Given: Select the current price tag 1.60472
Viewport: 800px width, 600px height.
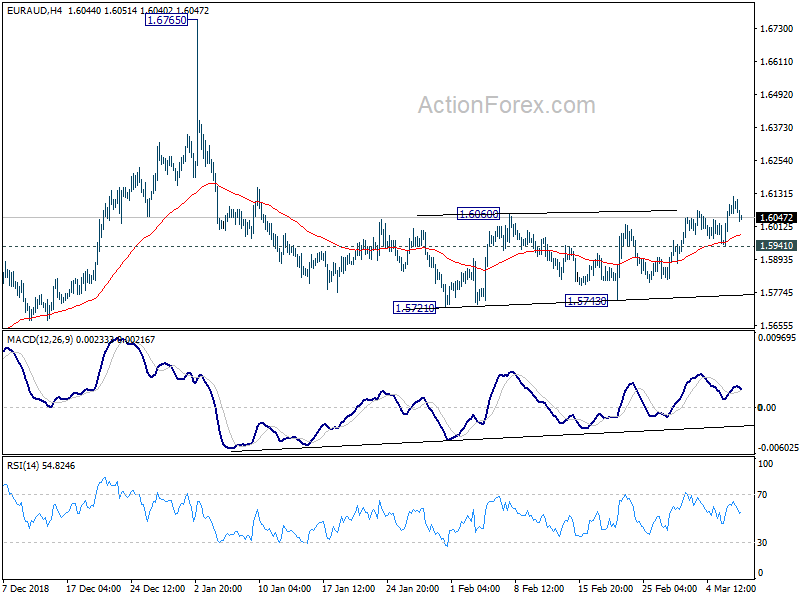Looking at the screenshot, I should click(x=777, y=218).
